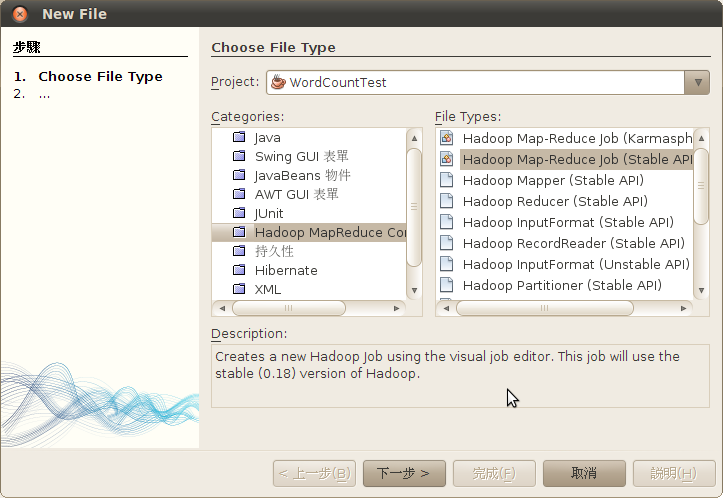This screenshot has width=723, height=498.
Task: Choose Hadoop Map-Reduce Job (Stable API) file type
Action: coord(564,159)
